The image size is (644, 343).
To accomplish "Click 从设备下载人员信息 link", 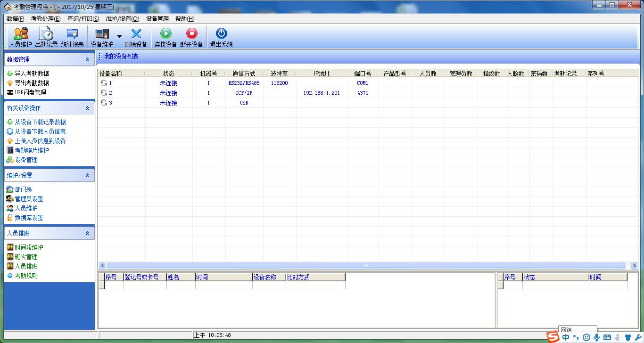I will (40, 131).
